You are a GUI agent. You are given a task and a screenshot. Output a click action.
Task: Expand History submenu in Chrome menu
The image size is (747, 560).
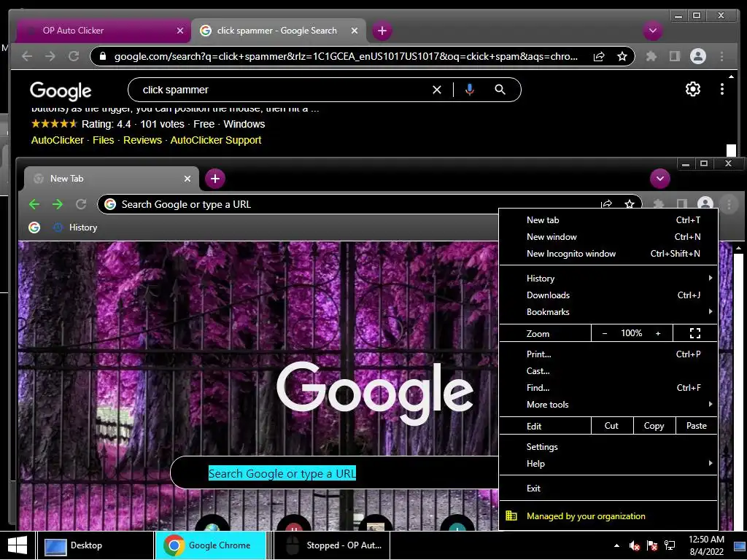click(608, 279)
